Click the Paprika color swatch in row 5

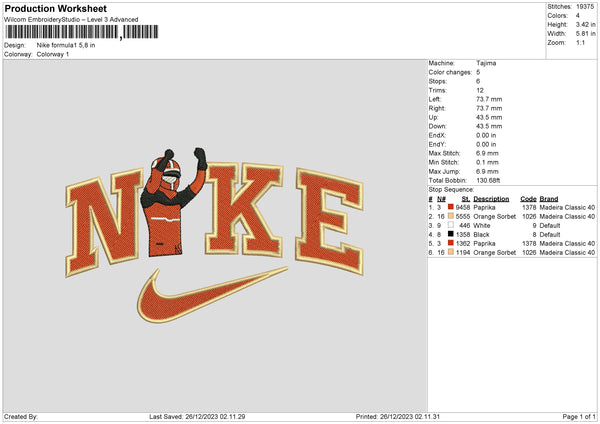(x=450, y=243)
